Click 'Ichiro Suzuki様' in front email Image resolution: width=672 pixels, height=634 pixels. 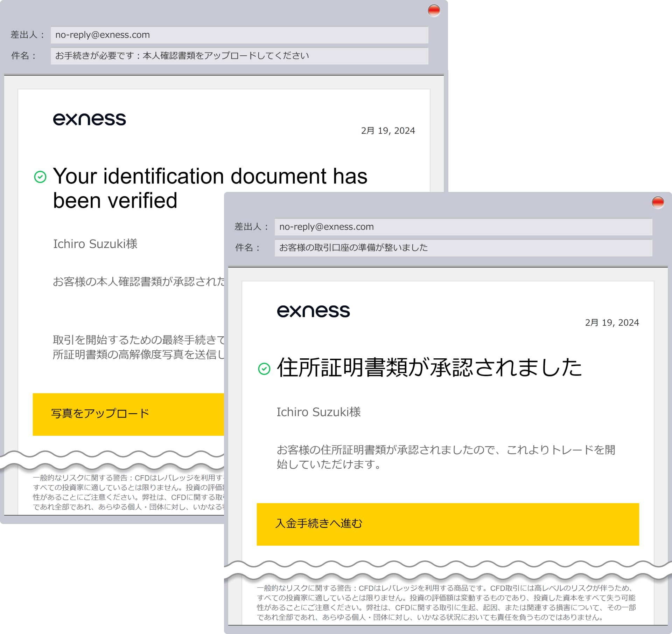click(x=319, y=412)
